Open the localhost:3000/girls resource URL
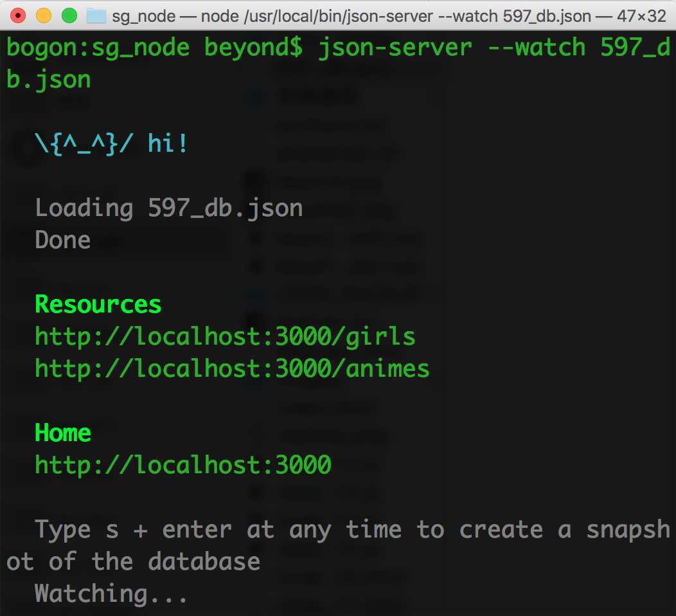The width and height of the screenshot is (676, 616). pyautogui.click(x=225, y=336)
